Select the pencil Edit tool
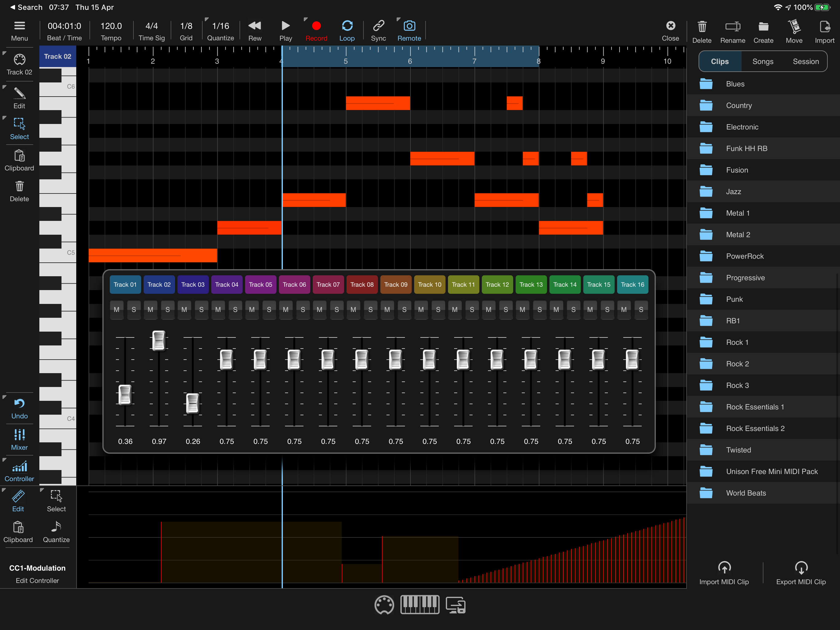This screenshot has height=630, width=840. pos(19,94)
